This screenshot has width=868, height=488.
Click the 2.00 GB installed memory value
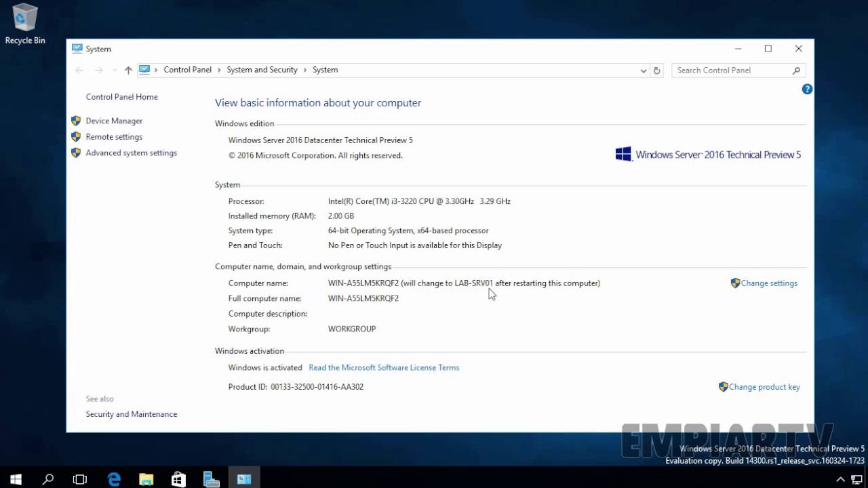(x=341, y=216)
